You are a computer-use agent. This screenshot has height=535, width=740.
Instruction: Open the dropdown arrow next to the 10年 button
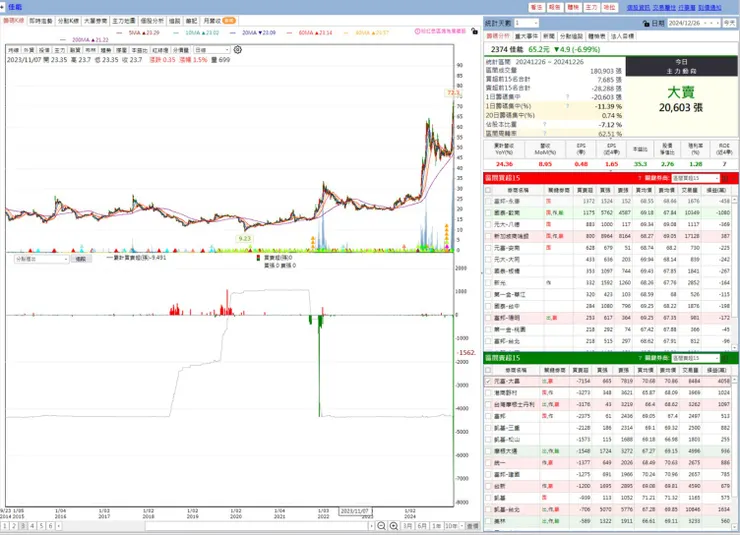click(x=461, y=526)
